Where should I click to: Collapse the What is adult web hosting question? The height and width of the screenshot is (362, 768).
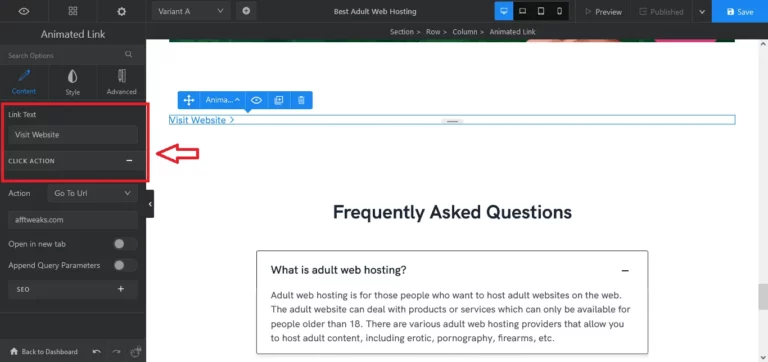pyautogui.click(x=624, y=270)
